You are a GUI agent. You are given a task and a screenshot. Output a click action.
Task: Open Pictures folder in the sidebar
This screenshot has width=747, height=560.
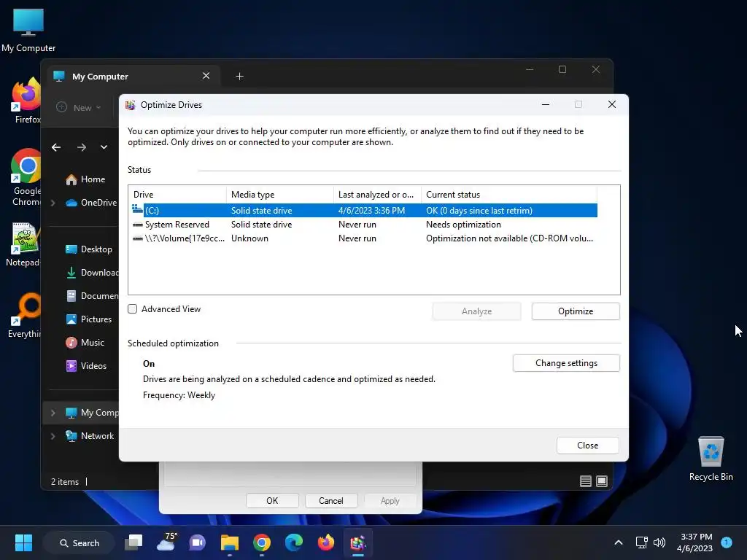pos(88,319)
